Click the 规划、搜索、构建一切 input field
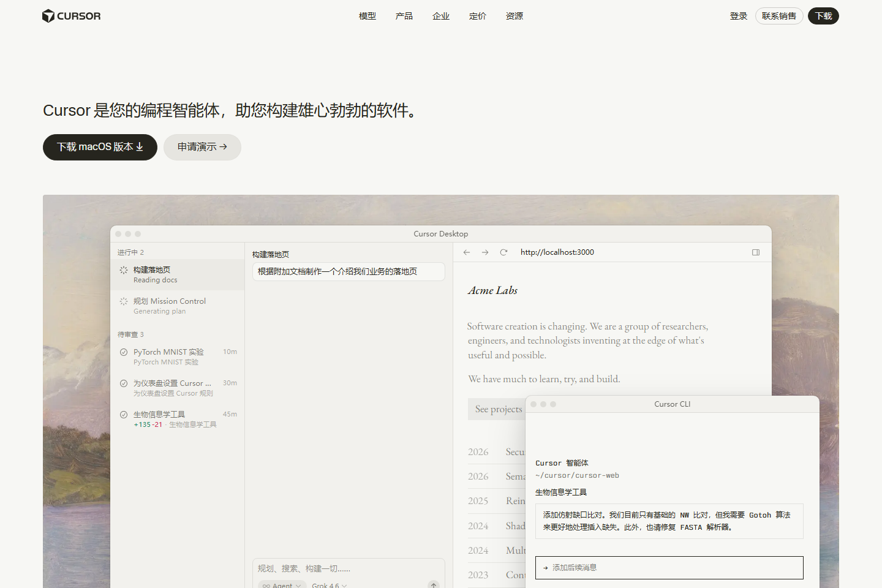The height and width of the screenshot is (588, 882). point(349,568)
